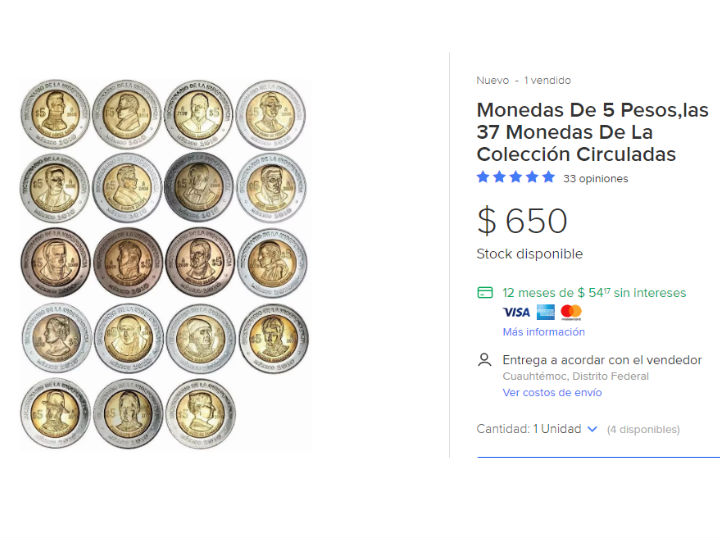
Task: Open the 'Más información' link
Action: (x=543, y=332)
